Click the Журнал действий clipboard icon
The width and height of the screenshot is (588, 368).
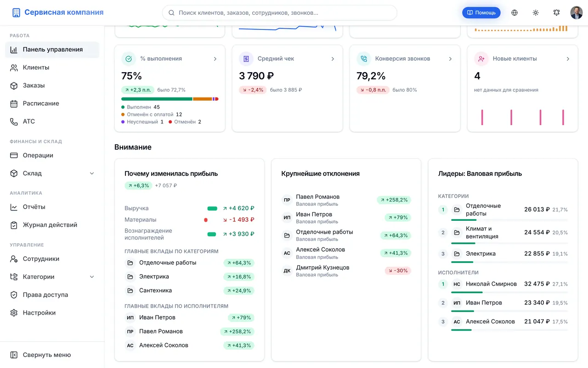[x=14, y=225]
